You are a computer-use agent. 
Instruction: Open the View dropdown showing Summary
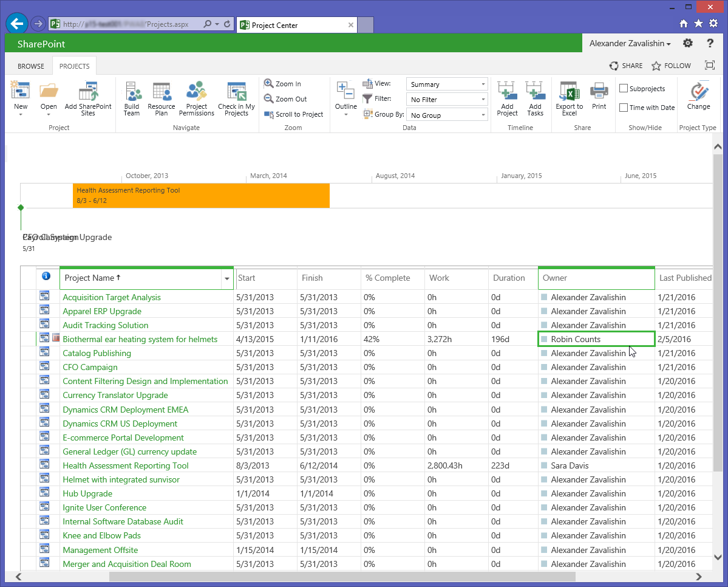pos(447,84)
